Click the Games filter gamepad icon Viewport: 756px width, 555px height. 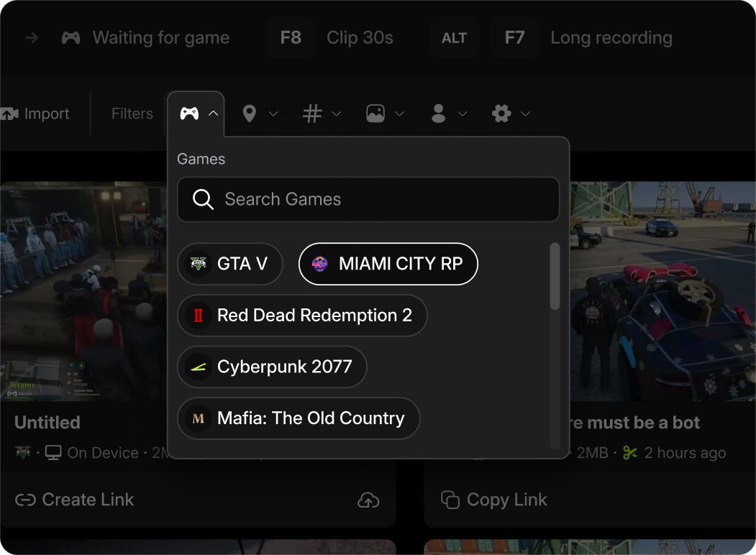pos(189,114)
